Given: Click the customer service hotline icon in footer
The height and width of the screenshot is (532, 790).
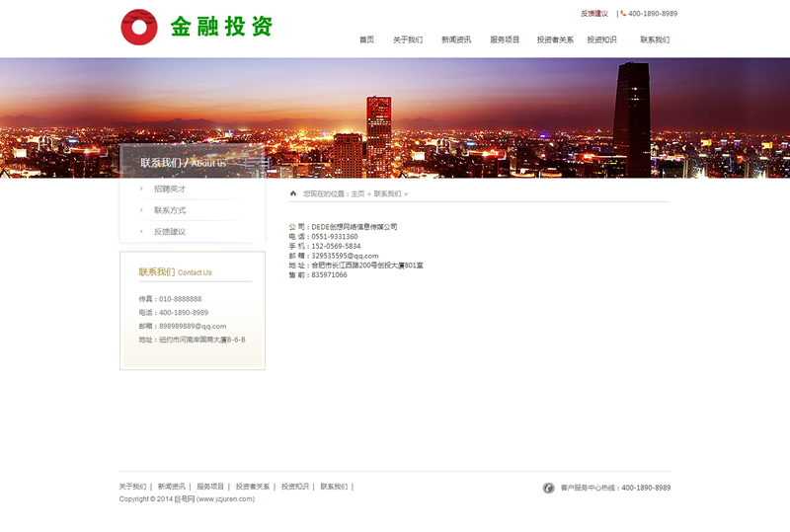Looking at the screenshot, I should (548, 488).
